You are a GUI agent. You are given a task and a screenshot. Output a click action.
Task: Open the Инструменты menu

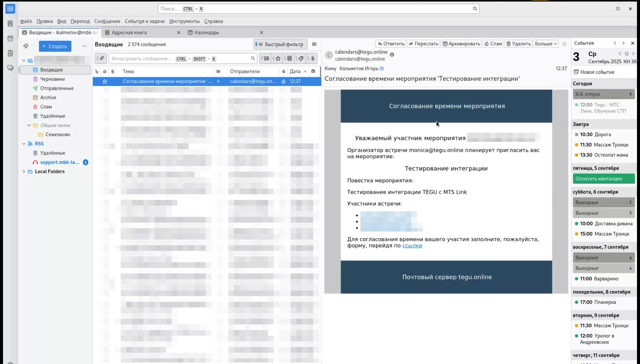(x=184, y=21)
